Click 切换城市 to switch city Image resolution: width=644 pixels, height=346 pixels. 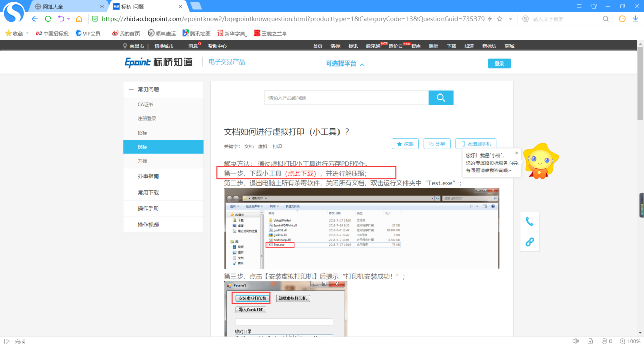(x=164, y=46)
